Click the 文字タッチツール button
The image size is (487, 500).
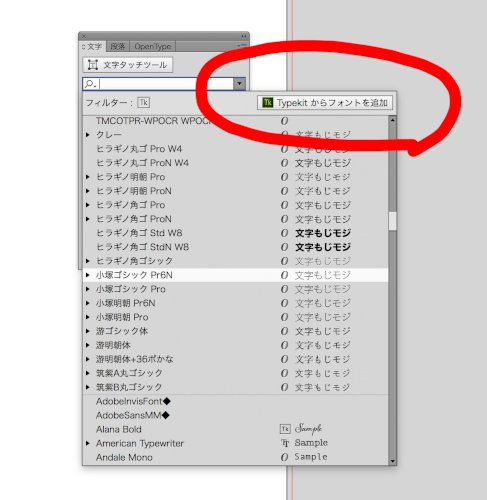(128, 65)
